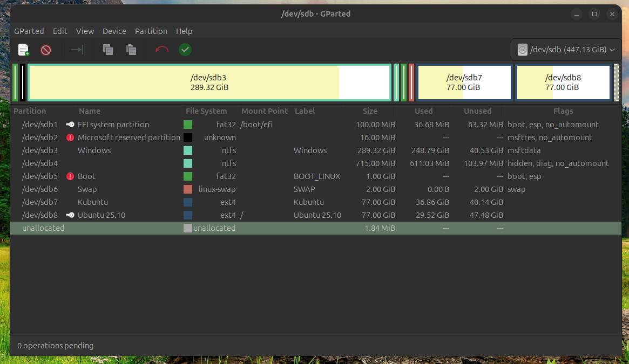
Task: Select /dev/sdb8 block in the disk map
Action: pyautogui.click(x=563, y=83)
